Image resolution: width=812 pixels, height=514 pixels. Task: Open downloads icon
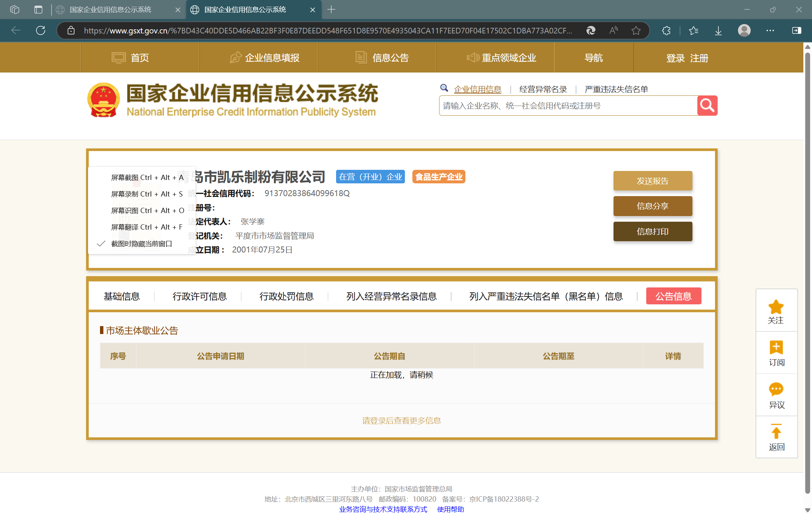718,30
